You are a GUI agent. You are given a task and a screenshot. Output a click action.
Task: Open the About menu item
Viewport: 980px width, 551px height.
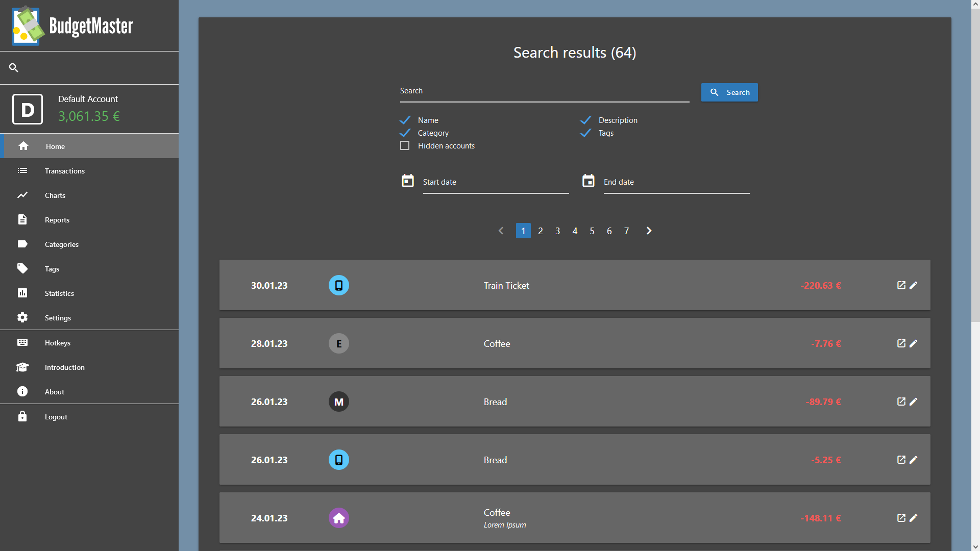coord(89,391)
